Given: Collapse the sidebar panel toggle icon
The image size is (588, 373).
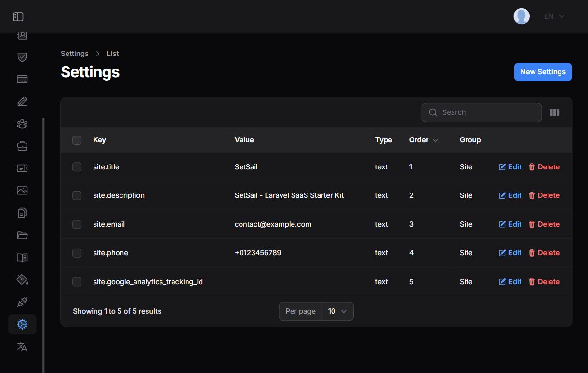Looking at the screenshot, I should click(18, 17).
